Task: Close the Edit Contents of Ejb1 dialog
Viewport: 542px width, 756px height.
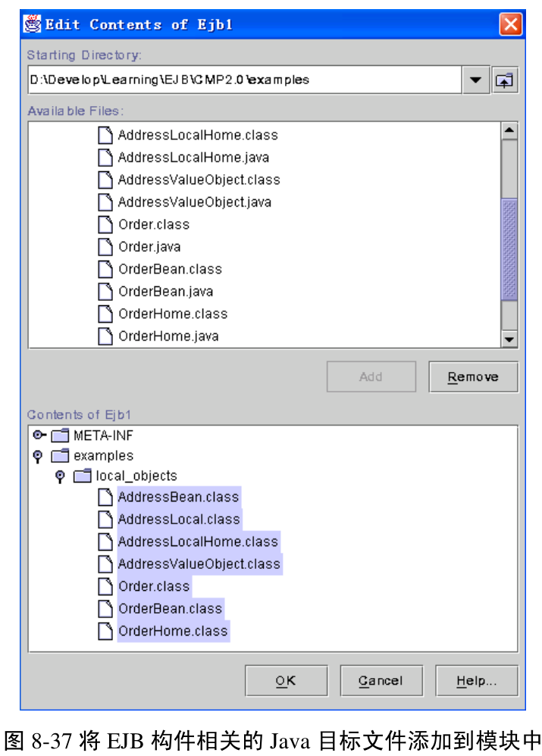Action: (x=511, y=24)
